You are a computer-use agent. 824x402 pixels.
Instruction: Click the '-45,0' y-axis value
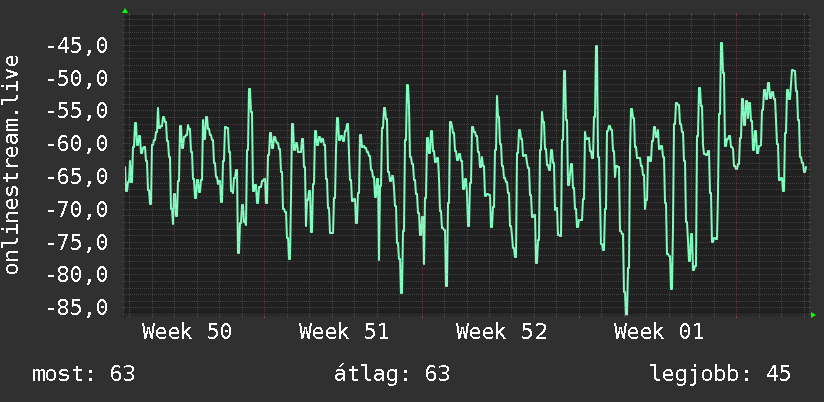[77, 47]
